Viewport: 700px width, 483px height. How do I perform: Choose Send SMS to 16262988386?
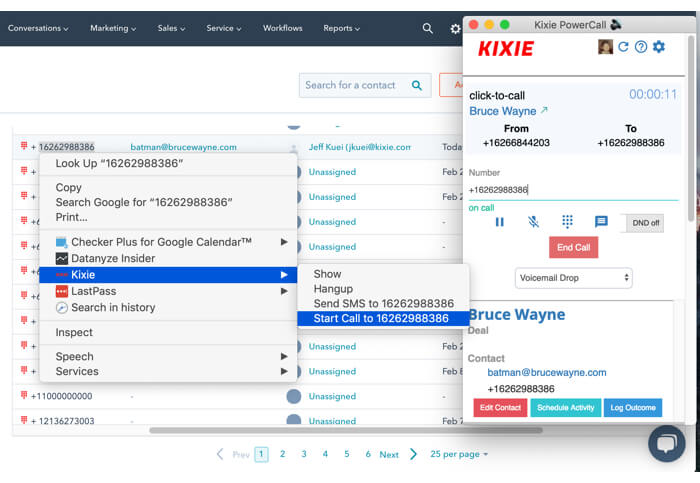tap(383, 304)
